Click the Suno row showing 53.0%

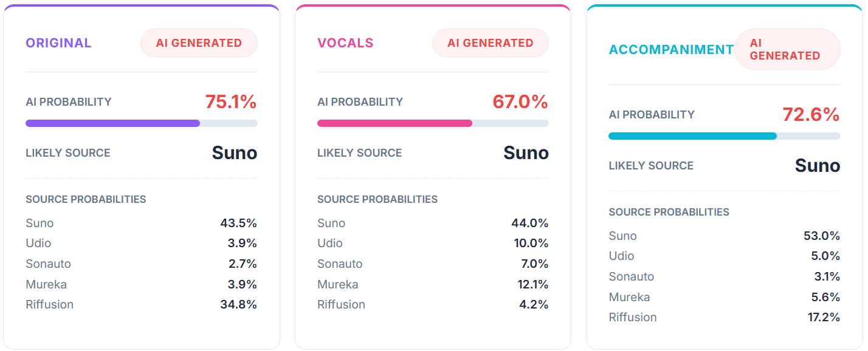pos(724,236)
